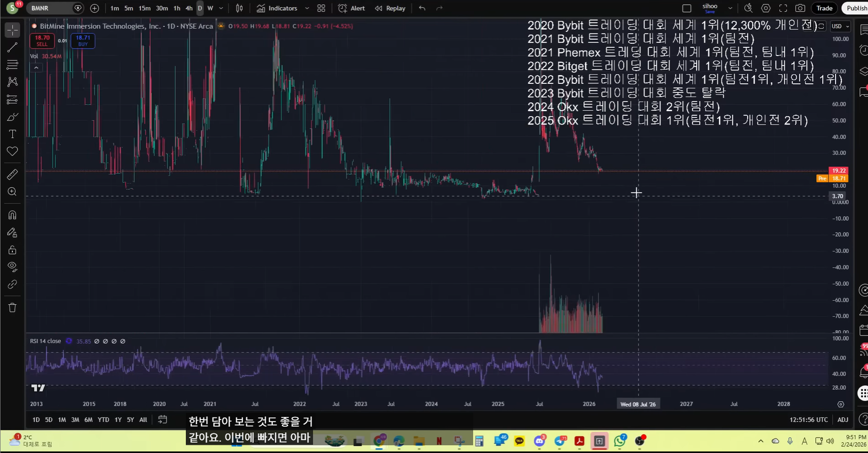This screenshot has height=453, width=868.
Task: Open chart settings hexagon icon
Action: (x=766, y=8)
